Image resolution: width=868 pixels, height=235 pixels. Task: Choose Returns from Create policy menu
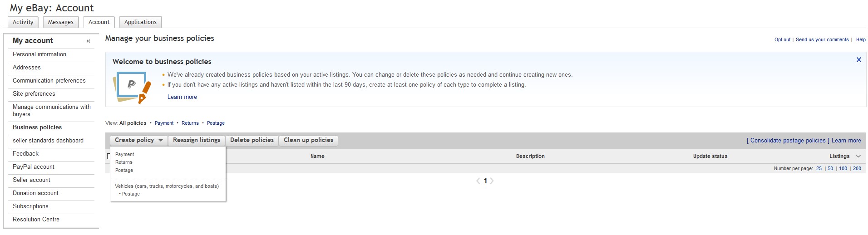click(x=124, y=162)
